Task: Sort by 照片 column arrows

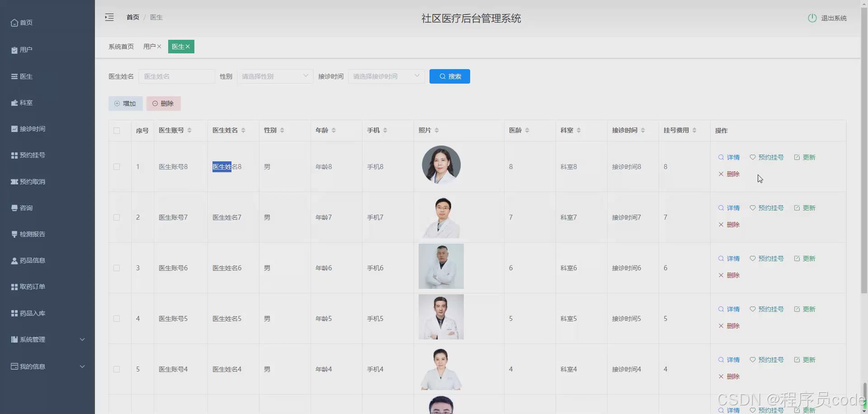Action: pyautogui.click(x=437, y=130)
